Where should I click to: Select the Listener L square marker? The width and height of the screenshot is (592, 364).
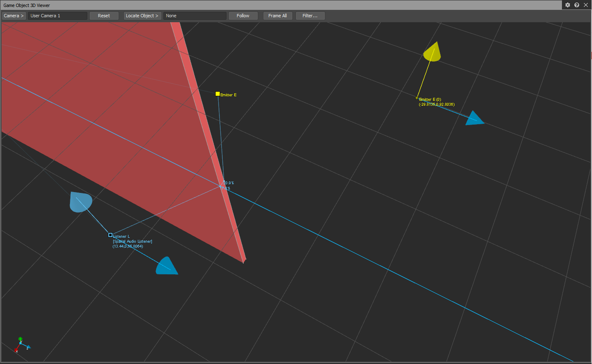(110, 235)
